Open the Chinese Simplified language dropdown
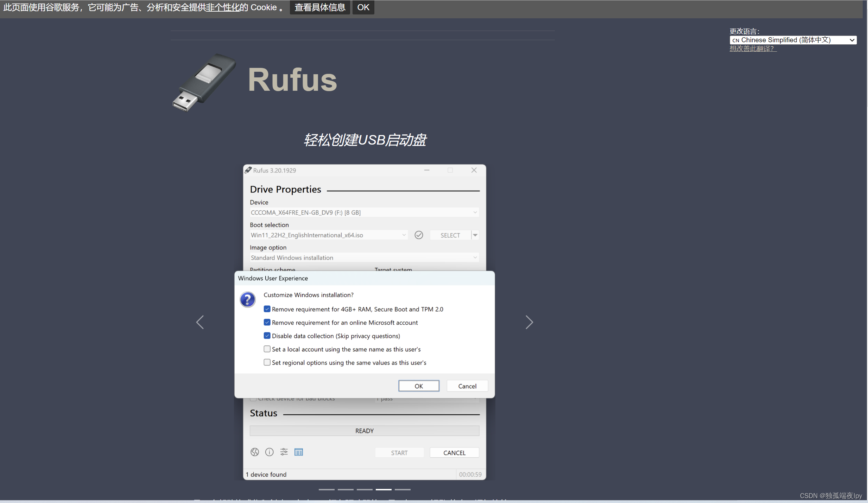Screen dimensions: 868x503 (x=793, y=40)
